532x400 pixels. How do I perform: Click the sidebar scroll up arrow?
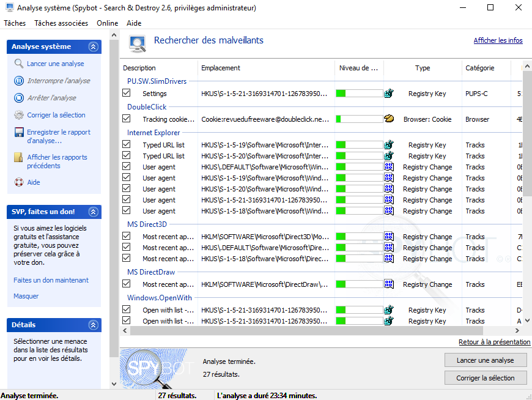click(114, 35)
